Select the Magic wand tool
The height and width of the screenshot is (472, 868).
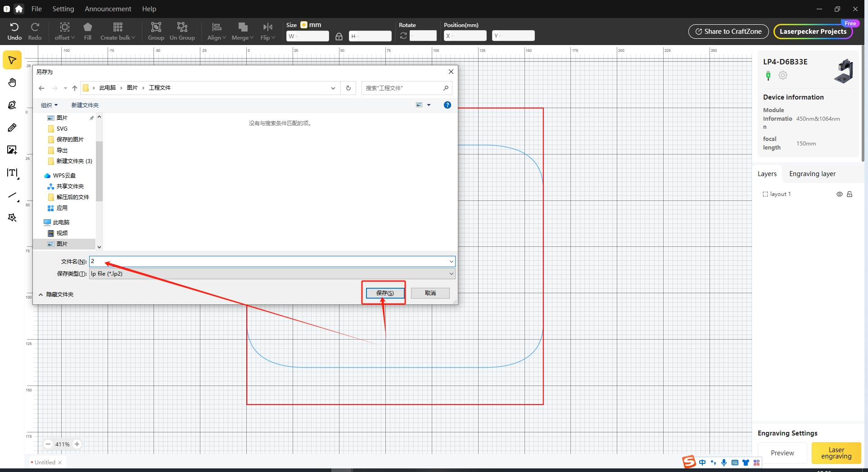tap(12, 218)
